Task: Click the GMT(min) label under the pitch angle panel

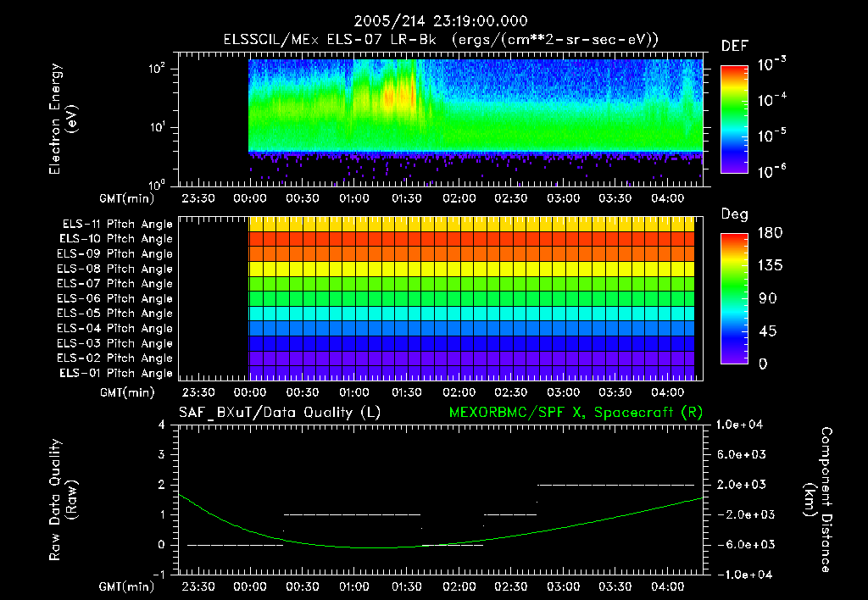Action: click(127, 392)
